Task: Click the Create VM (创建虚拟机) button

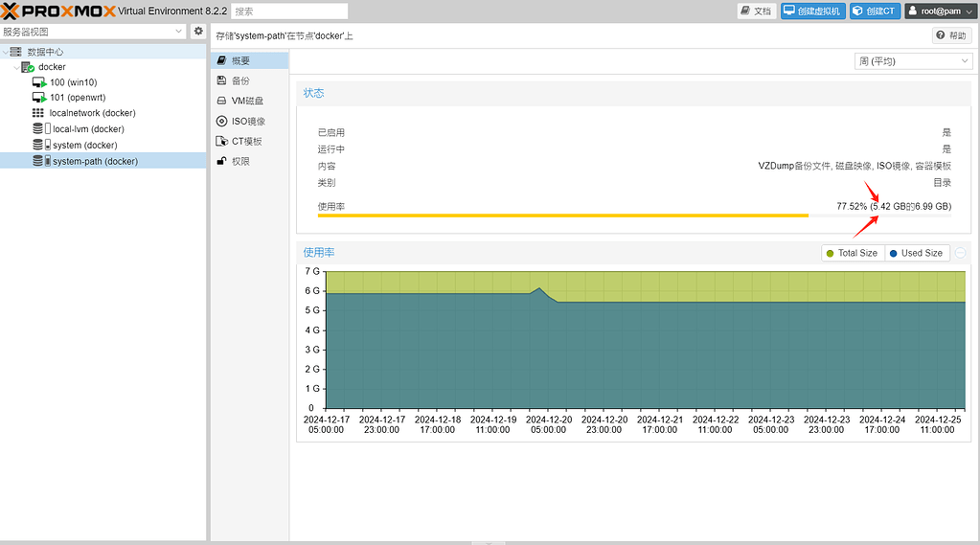Action: 812,11
